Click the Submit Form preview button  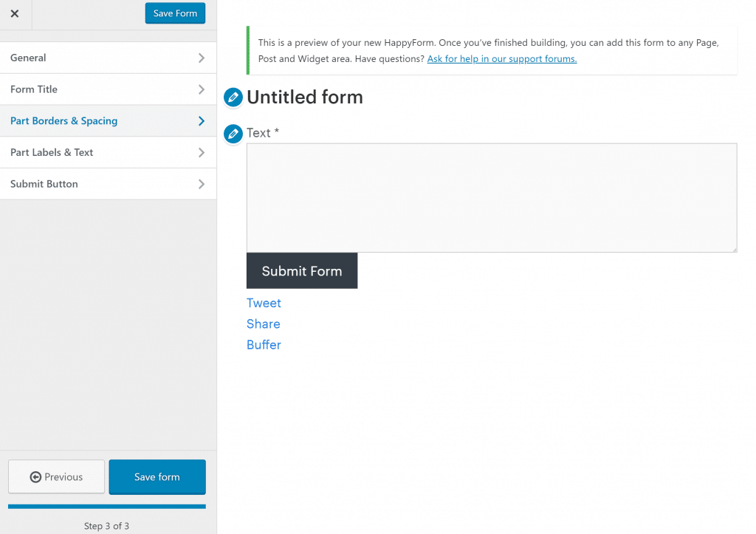pyautogui.click(x=301, y=270)
